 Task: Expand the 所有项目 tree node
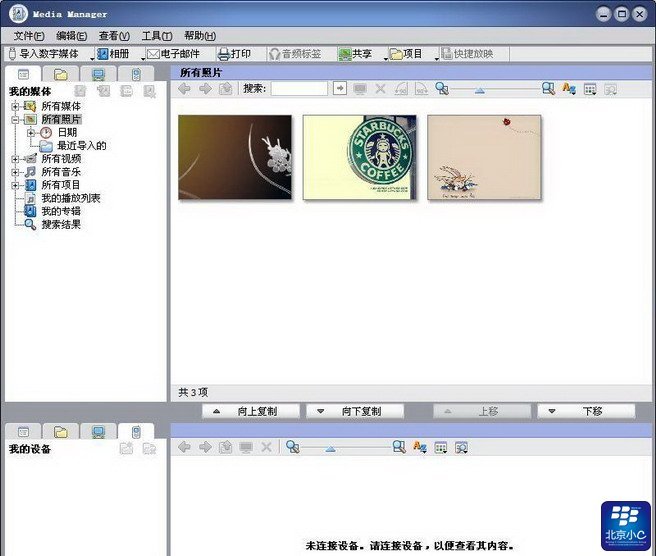point(15,185)
